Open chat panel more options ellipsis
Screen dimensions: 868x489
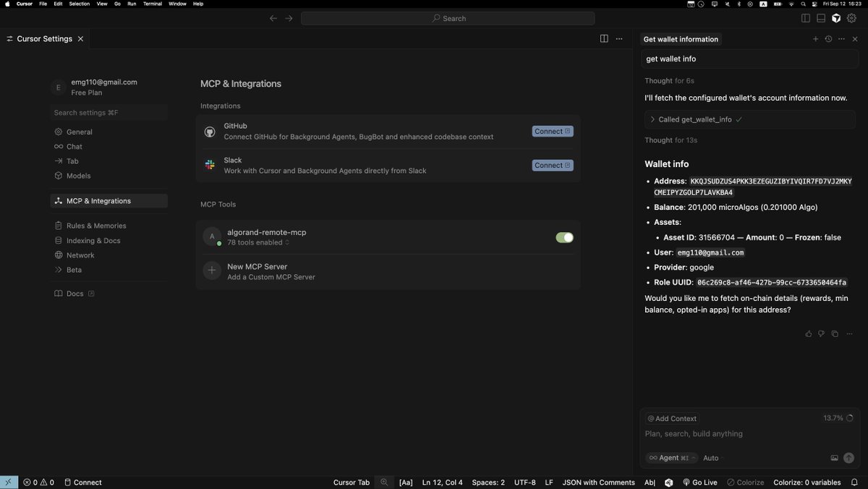[x=841, y=39]
